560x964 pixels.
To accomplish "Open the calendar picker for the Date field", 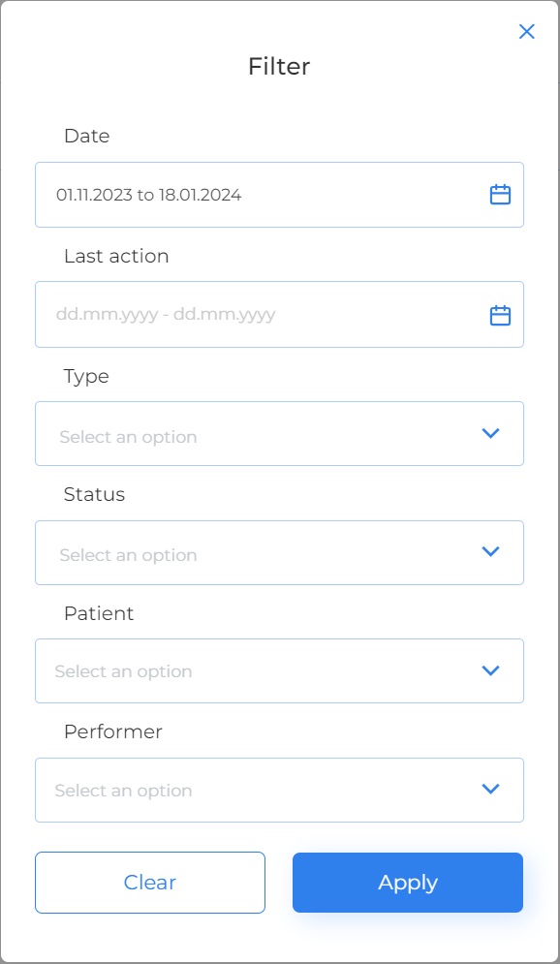I will point(500,194).
